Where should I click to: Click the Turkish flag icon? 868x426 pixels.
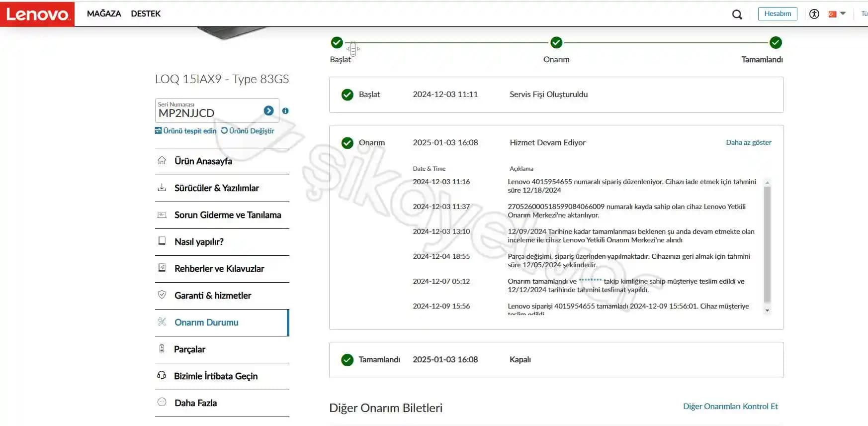(832, 14)
